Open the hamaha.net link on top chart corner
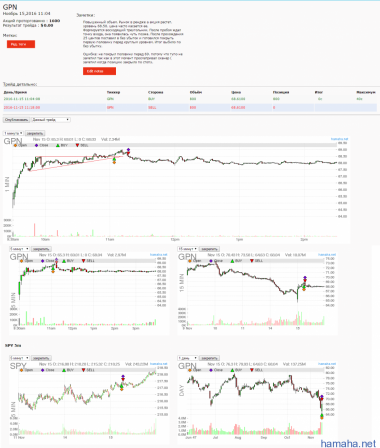 tap(339, 139)
